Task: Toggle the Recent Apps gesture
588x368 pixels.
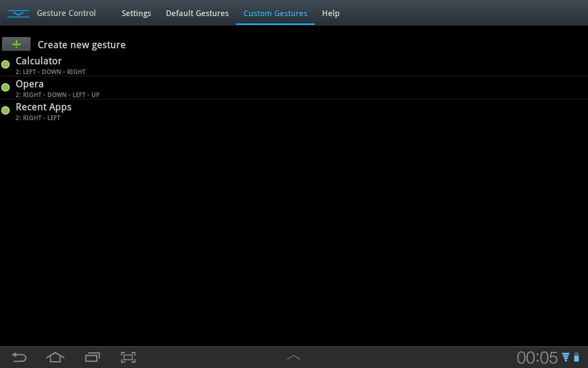Action: [x=5, y=110]
